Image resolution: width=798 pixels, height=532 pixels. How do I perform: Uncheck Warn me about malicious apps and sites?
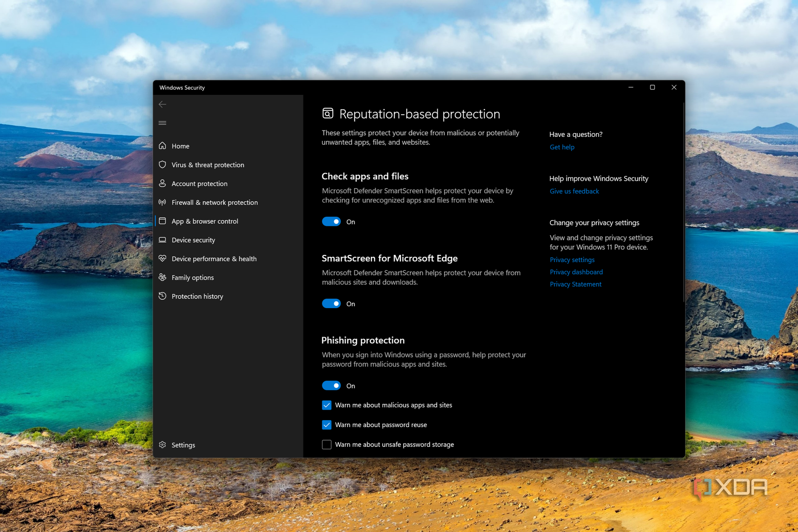[326, 405]
